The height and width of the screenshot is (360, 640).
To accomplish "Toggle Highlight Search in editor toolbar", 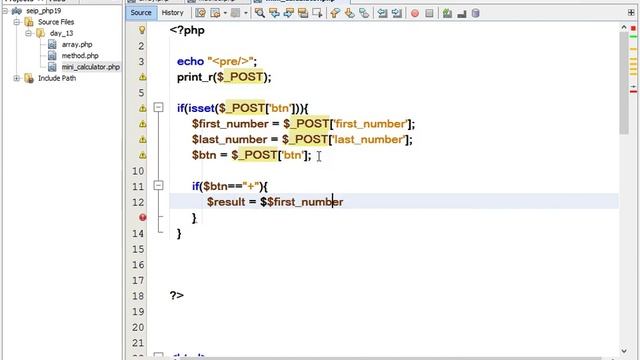I will point(303,13).
